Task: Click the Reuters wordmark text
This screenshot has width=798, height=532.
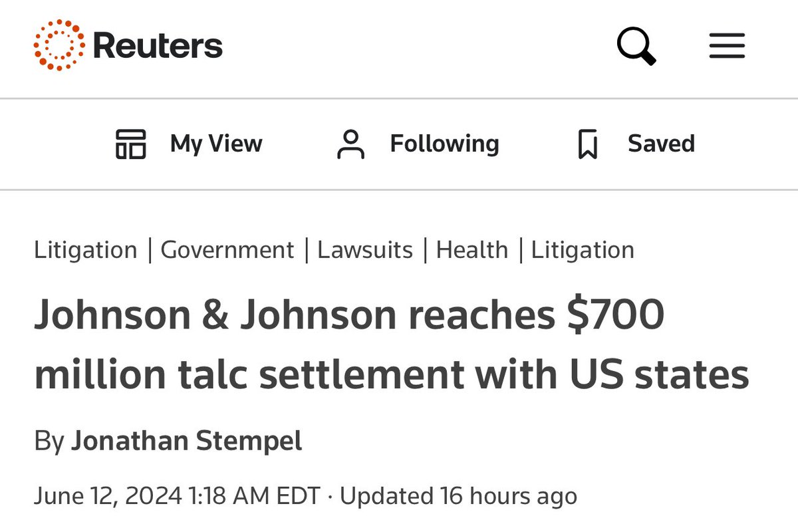Action: [158, 46]
